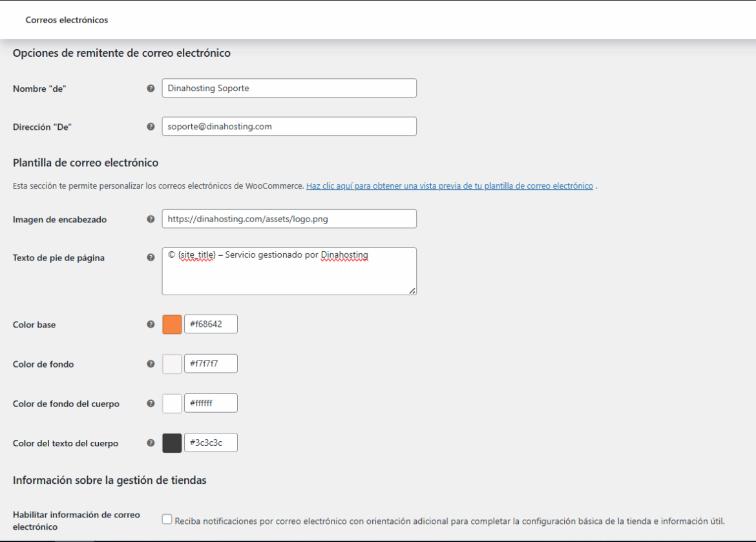Open the Imagen de encabezado help tooltip
This screenshot has height=542, width=756.
coord(151,219)
